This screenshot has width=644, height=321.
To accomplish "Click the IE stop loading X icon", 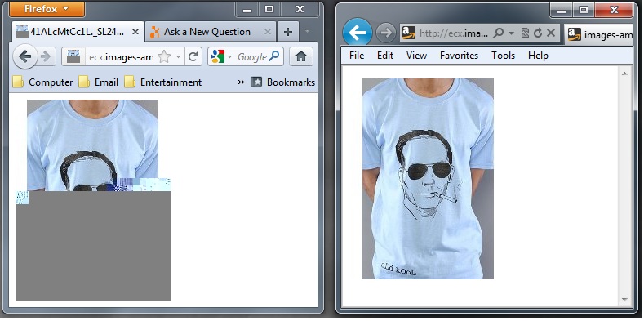I will coord(552,33).
